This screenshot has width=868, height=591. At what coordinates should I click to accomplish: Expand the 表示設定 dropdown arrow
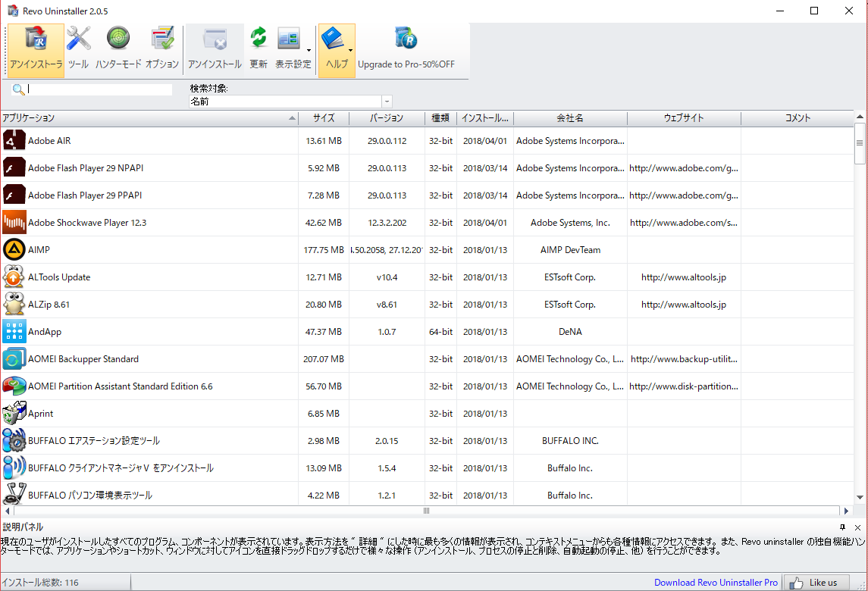(x=309, y=50)
